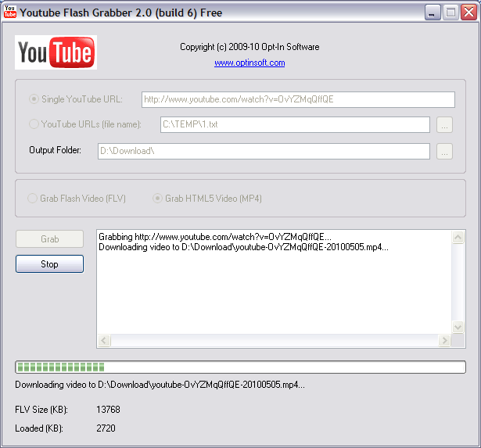
Task: Click the log scroll down arrow
Action: pos(458,327)
